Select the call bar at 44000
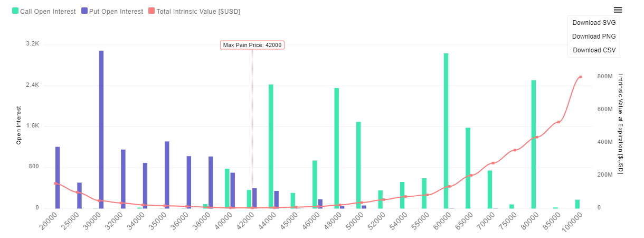Screen dimensions: 644x238 point(271,147)
